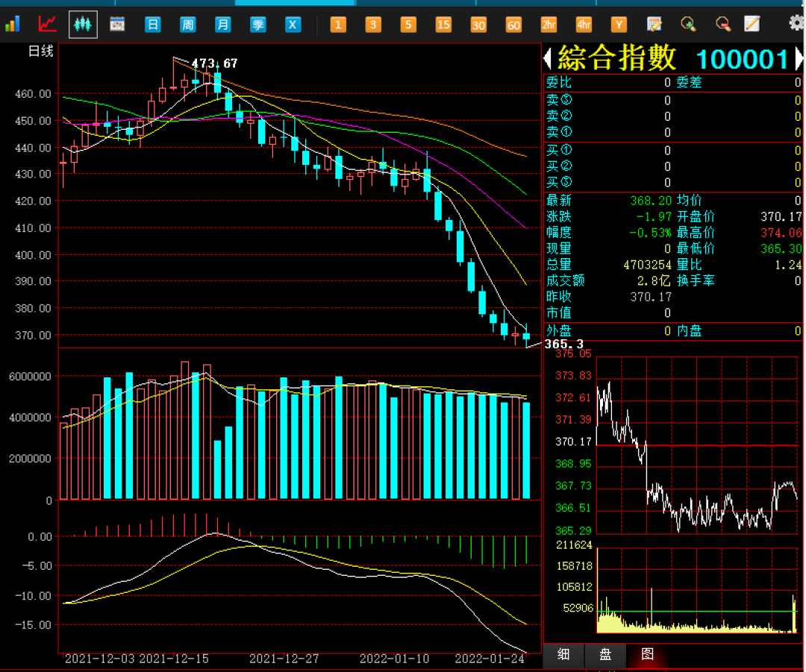This screenshot has width=806, height=672.
Task: Open the calendar date picker icon
Action: tap(118, 24)
